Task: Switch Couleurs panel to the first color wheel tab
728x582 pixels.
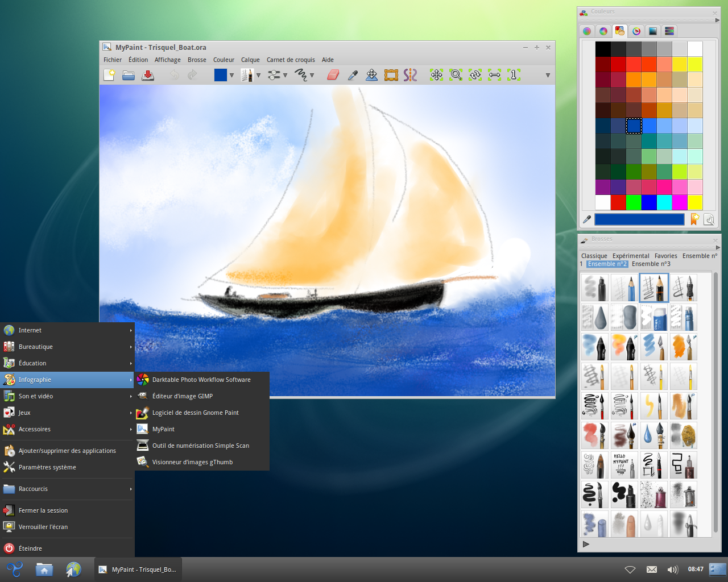Action: pos(587,31)
